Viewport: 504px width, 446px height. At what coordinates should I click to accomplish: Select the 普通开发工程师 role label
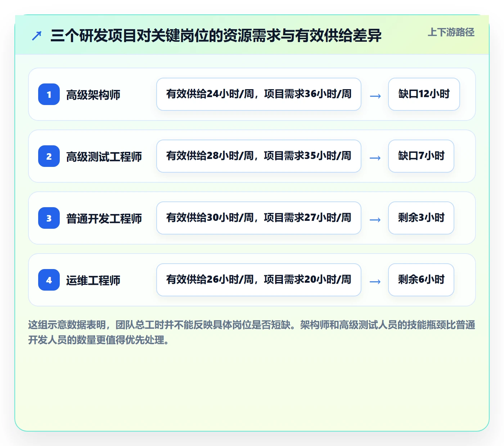pyautogui.click(x=104, y=219)
